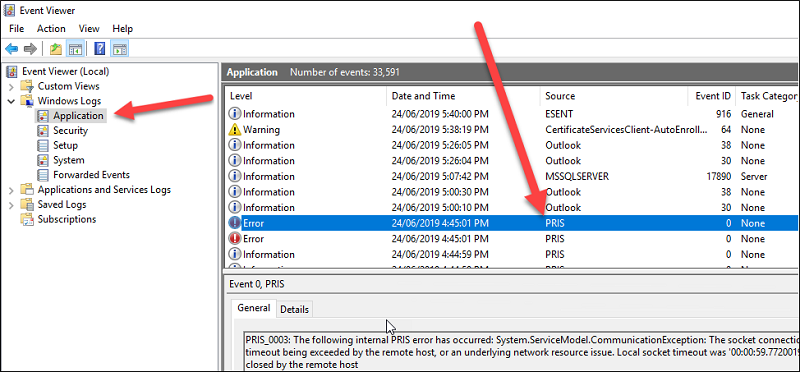Click the Back arrow toolbar icon
The height and width of the screenshot is (372, 800).
[11, 49]
